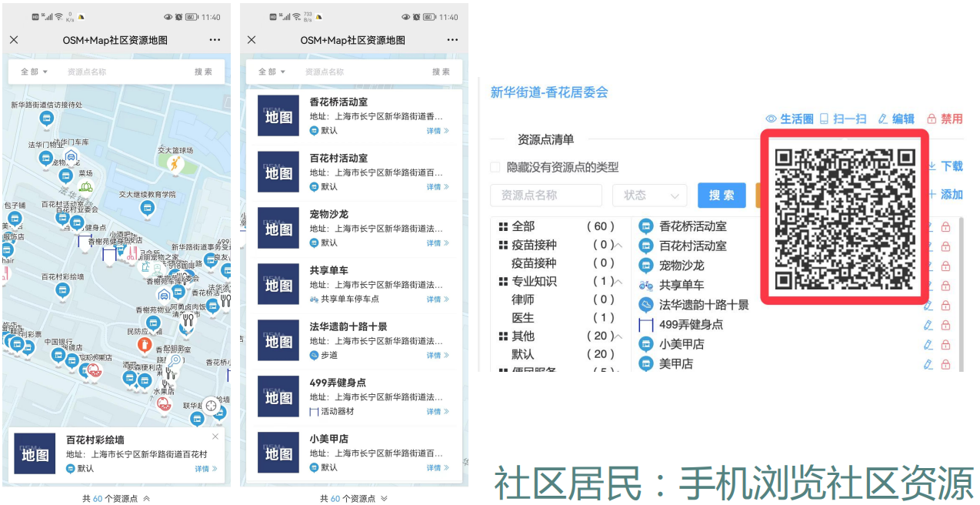Click the edit pencil for 美甲店

point(928,364)
